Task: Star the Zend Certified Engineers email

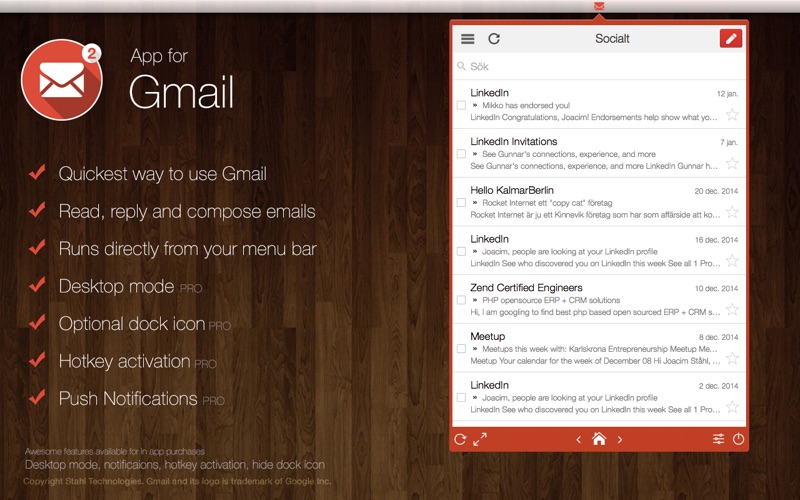Action: (732, 310)
